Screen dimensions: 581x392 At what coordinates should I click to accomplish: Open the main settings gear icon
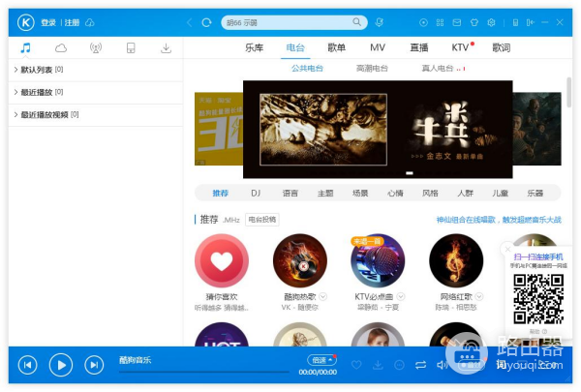point(491,22)
